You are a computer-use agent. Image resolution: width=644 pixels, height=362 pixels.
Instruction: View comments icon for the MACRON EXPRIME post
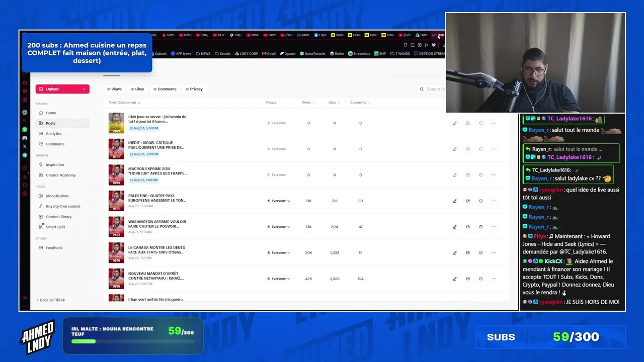tap(481, 175)
